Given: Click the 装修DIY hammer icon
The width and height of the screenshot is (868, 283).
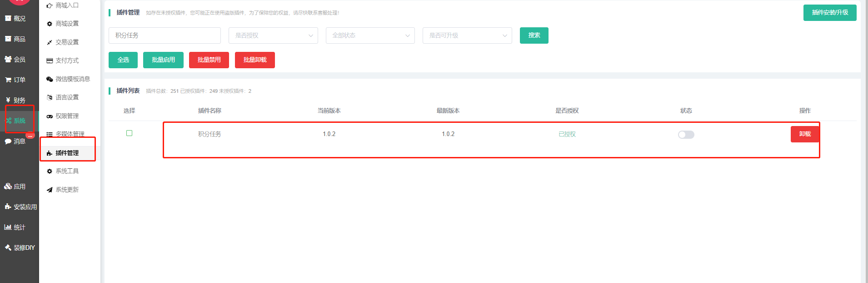Looking at the screenshot, I should click(x=8, y=248).
